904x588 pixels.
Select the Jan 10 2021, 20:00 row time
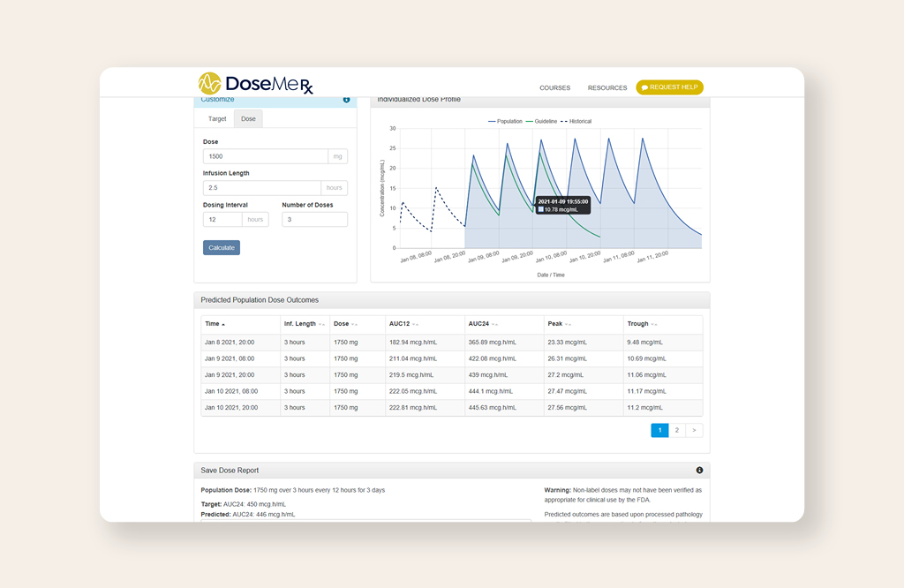click(x=231, y=408)
